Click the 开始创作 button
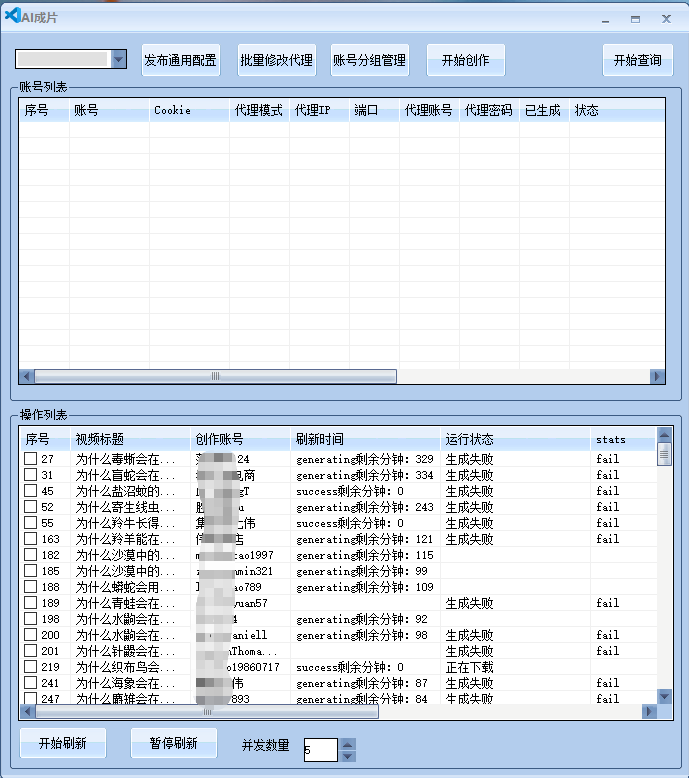The width and height of the screenshot is (689, 778). point(466,60)
